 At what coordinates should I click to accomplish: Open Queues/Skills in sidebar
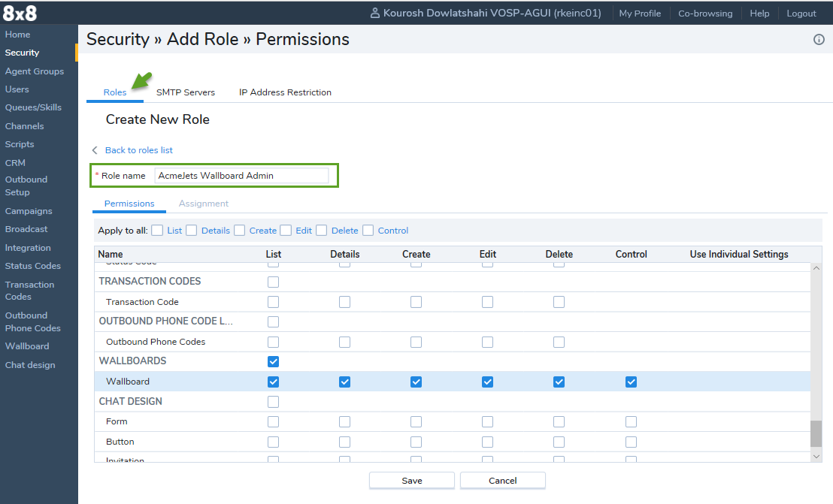(x=33, y=107)
